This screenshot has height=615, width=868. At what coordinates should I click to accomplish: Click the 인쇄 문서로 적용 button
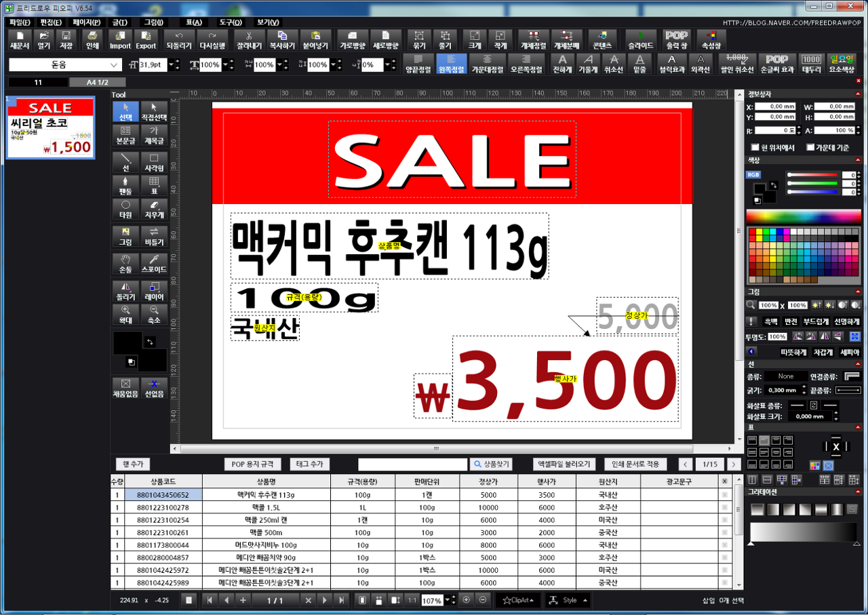pyautogui.click(x=635, y=464)
